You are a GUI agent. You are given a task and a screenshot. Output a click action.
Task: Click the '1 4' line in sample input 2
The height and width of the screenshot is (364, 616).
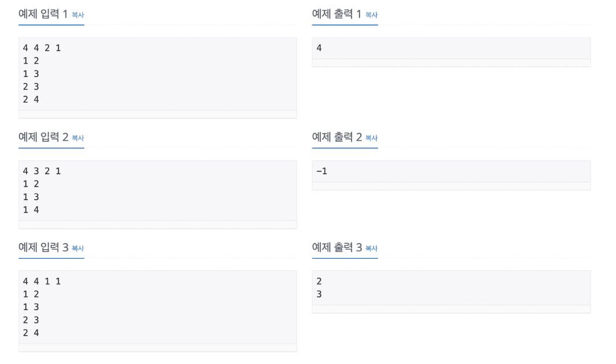pos(31,210)
